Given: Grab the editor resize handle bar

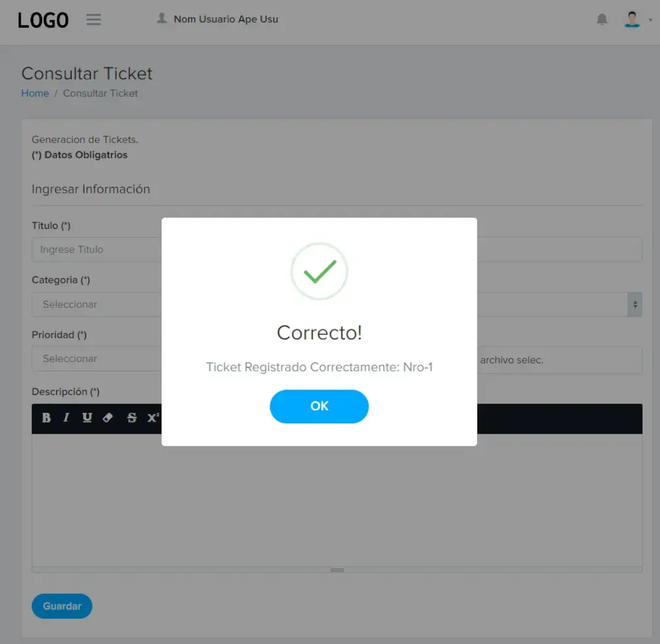Looking at the screenshot, I should pyautogui.click(x=337, y=570).
